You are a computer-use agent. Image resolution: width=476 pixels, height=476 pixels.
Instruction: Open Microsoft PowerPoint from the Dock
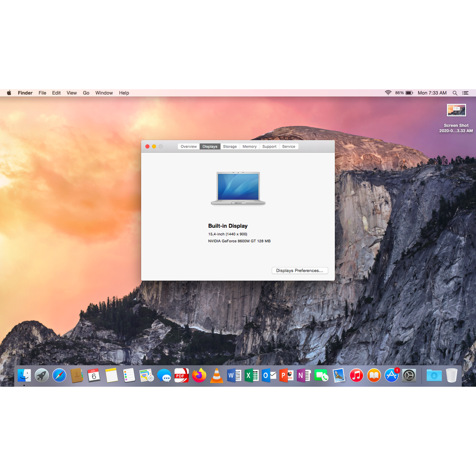tap(286, 375)
